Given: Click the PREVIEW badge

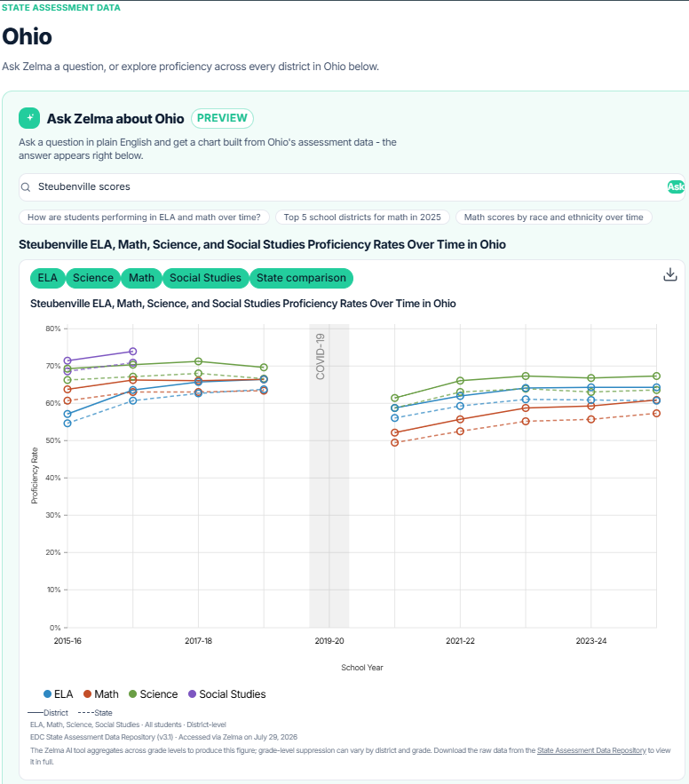Looking at the screenshot, I should point(222,118).
